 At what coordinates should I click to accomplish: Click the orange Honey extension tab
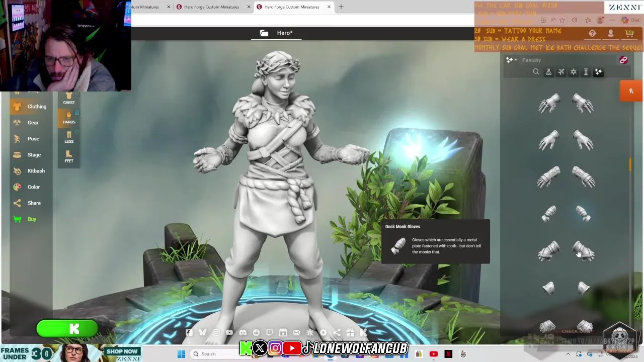tap(631, 91)
